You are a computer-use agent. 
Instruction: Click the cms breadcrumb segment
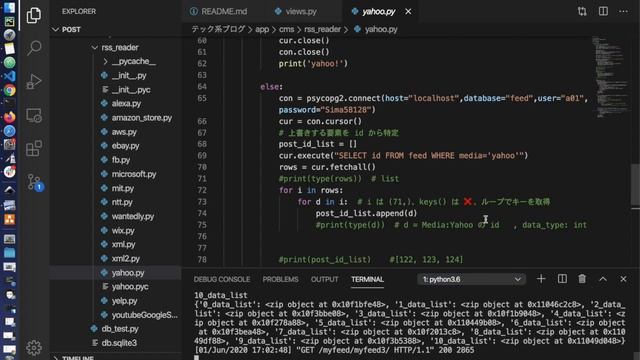click(x=286, y=29)
